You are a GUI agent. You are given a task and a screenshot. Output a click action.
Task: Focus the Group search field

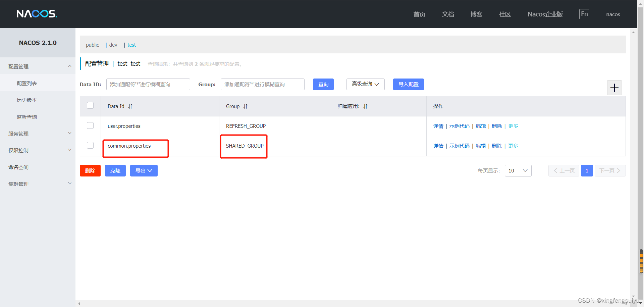[263, 84]
